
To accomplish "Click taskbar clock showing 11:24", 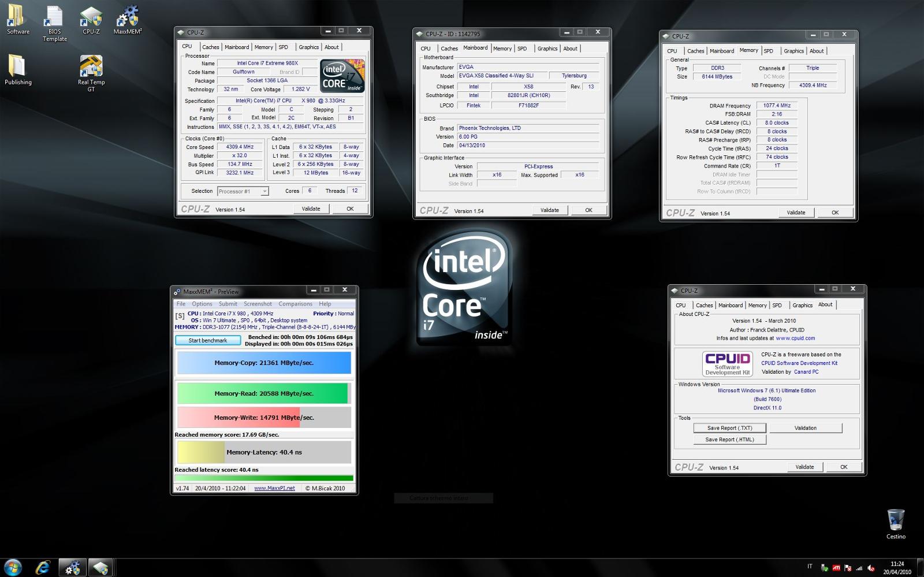I will point(897,568).
